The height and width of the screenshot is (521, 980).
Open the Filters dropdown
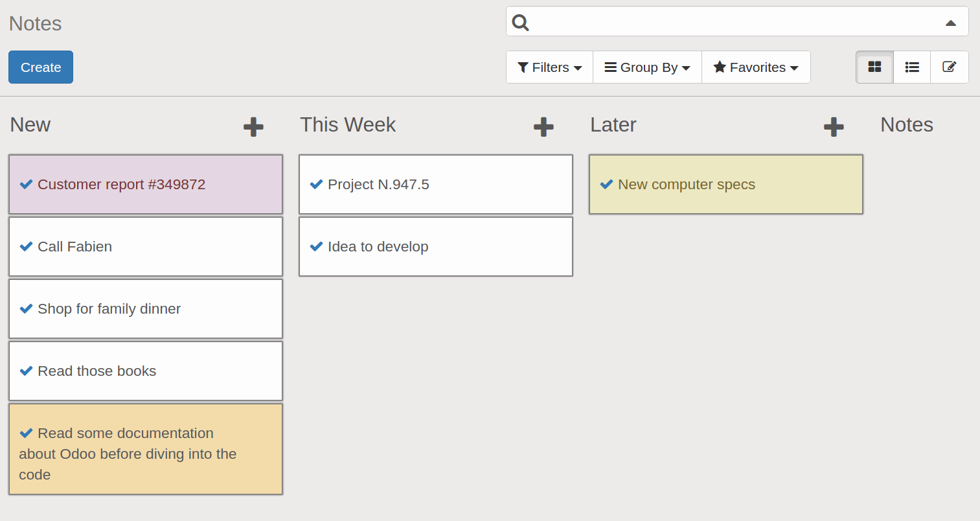[549, 67]
